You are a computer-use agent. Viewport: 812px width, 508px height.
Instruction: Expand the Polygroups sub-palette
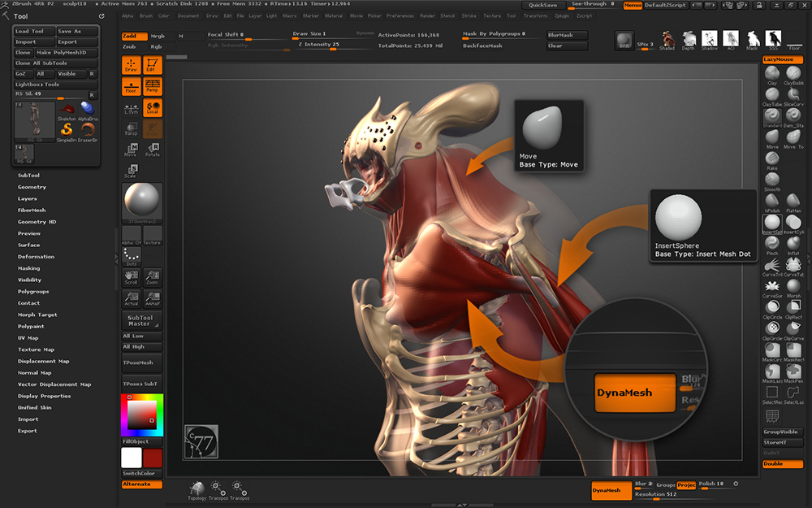(33, 292)
